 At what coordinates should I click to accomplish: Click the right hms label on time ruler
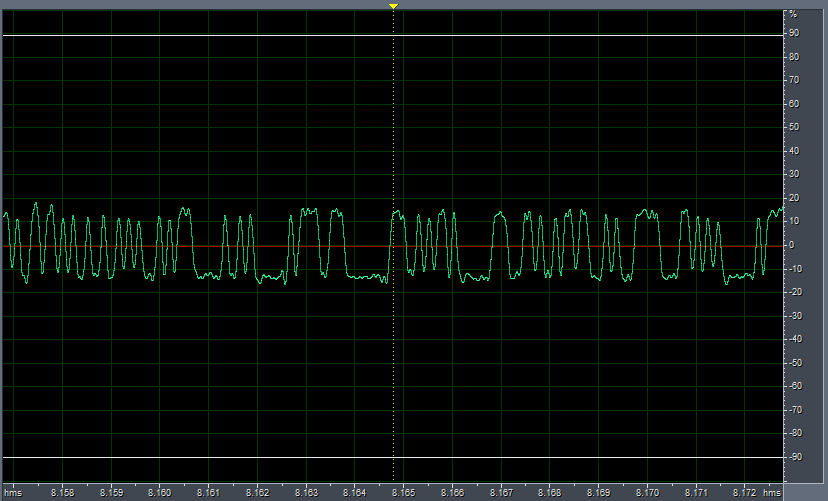[x=771, y=493]
